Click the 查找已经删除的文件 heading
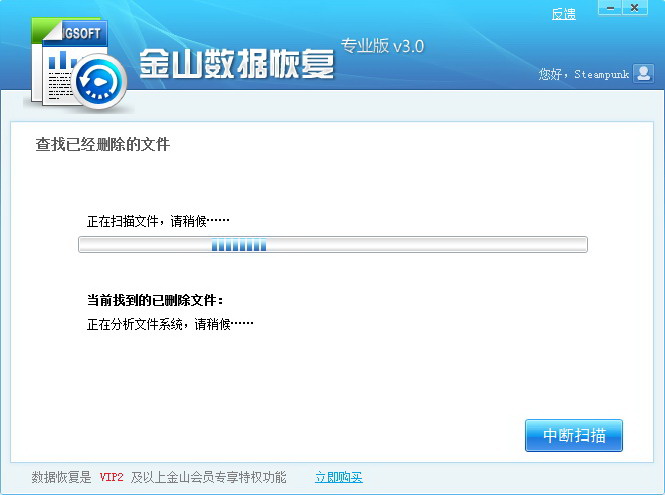The image size is (665, 495). point(103,144)
